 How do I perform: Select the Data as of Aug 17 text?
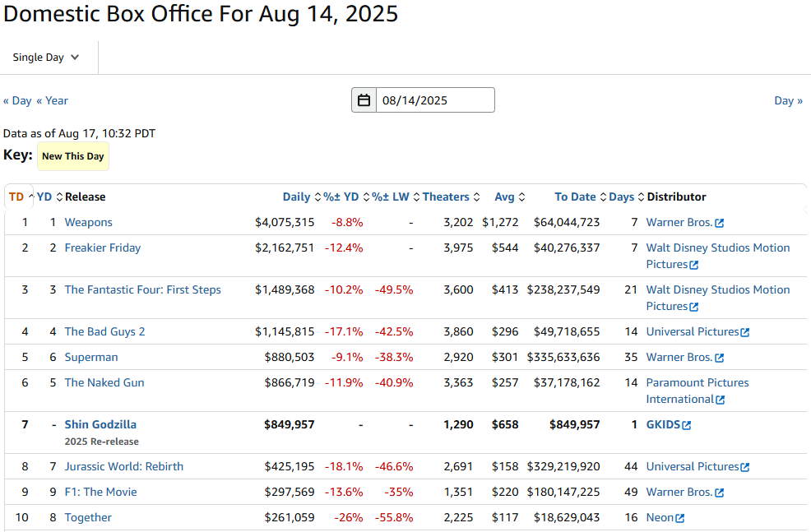tap(79, 133)
